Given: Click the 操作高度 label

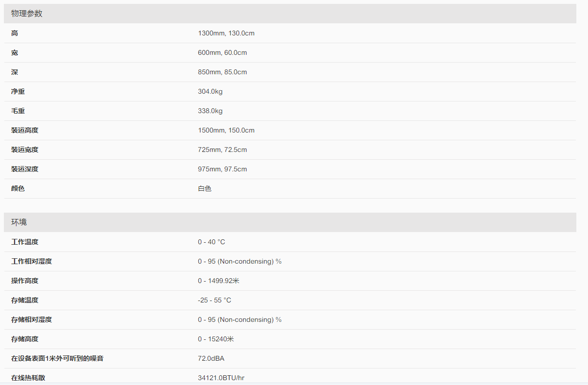Looking at the screenshot, I should 25,281.
